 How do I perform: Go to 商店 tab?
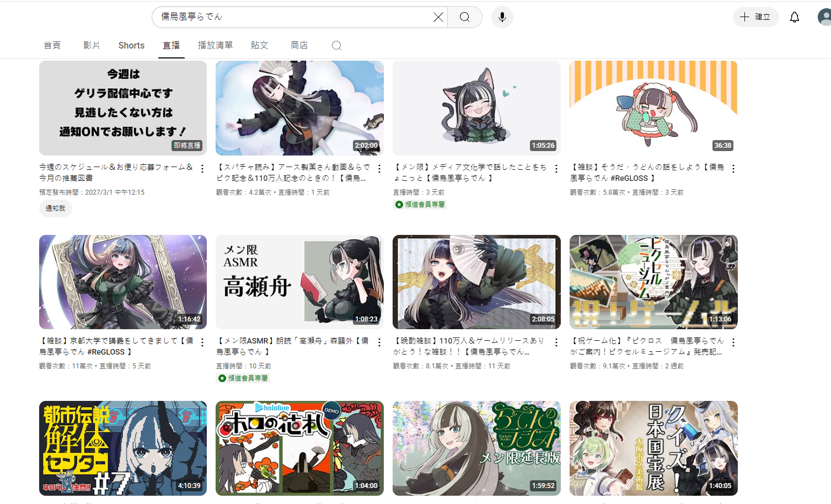[299, 46]
